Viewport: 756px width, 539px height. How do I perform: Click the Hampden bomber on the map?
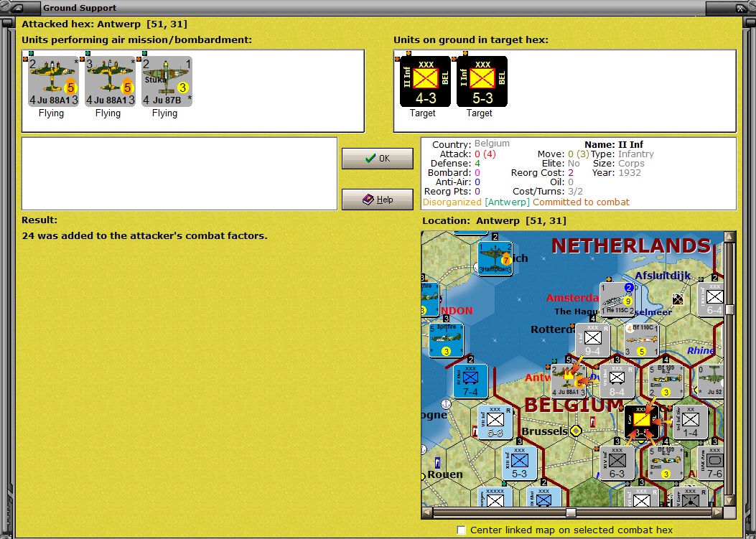click(x=495, y=259)
